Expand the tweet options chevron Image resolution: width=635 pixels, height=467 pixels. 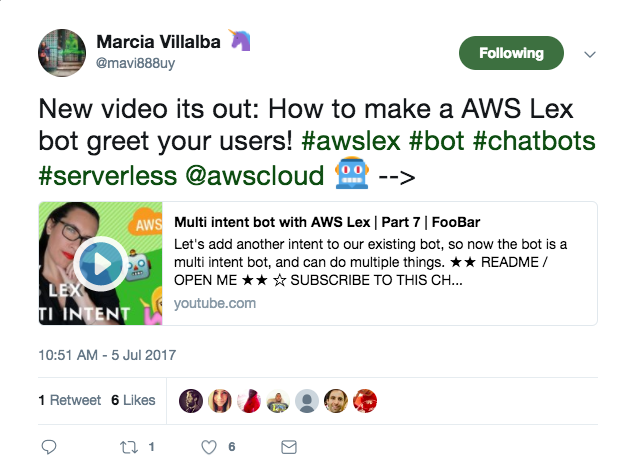click(x=590, y=54)
